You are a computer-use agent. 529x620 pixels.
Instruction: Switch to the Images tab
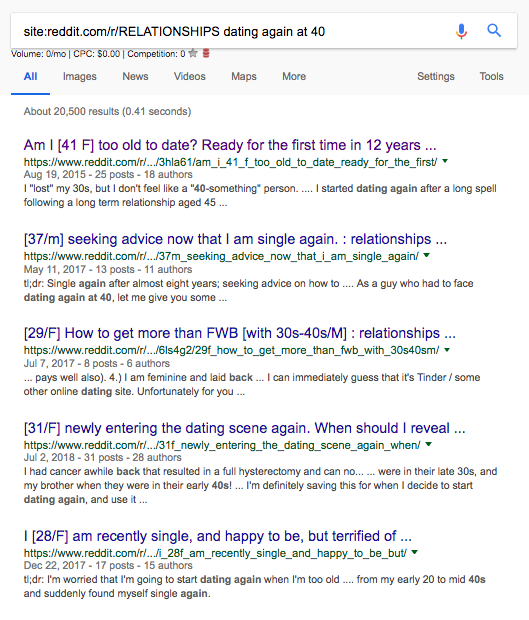(79, 76)
